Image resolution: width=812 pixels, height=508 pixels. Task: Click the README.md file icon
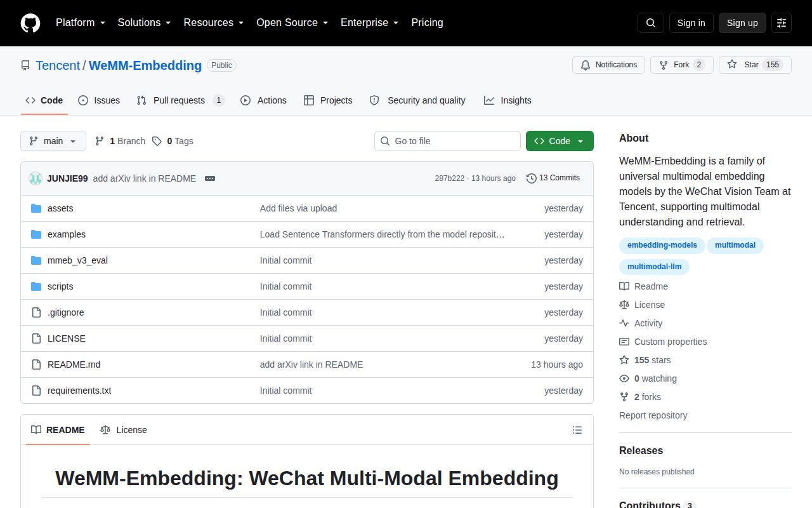pyautogui.click(x=36, y=364)
